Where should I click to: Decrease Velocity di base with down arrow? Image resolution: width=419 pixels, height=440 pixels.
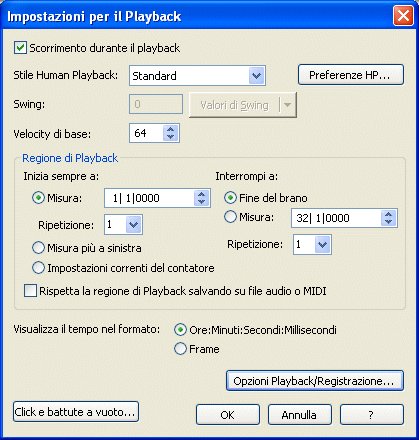(x=171, y=137)
